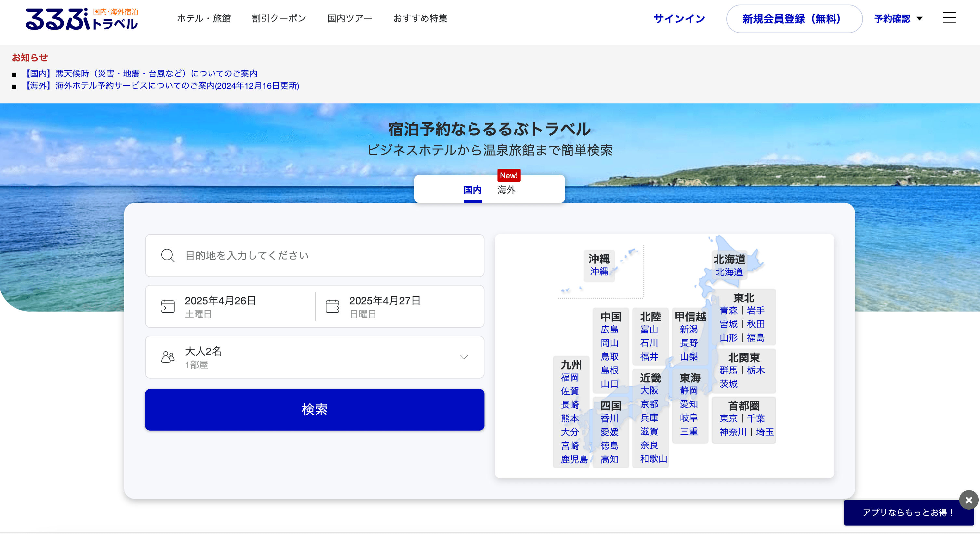980x534 pixels.
Task: Open the hamburger menu icon
Action: click(949, 18)
